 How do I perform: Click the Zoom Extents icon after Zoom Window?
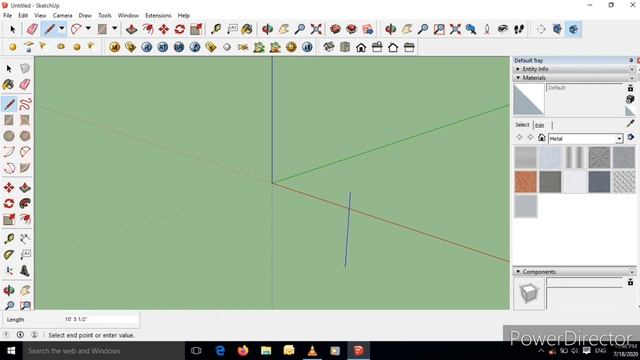click(455, 29)
